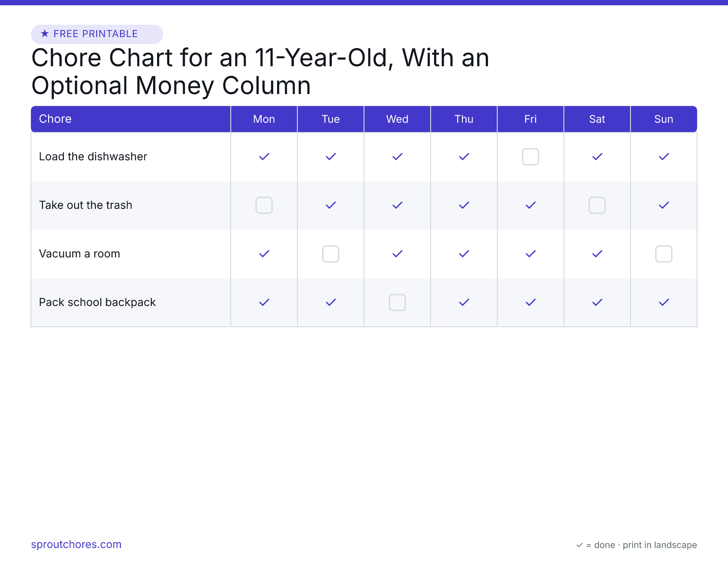Click the star icon in Free Printable badge

(x=45, y=34)
